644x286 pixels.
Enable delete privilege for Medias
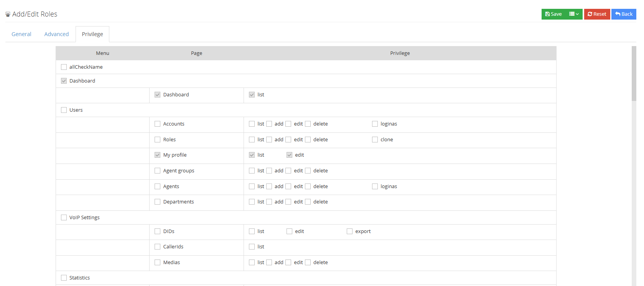point(308,263)
